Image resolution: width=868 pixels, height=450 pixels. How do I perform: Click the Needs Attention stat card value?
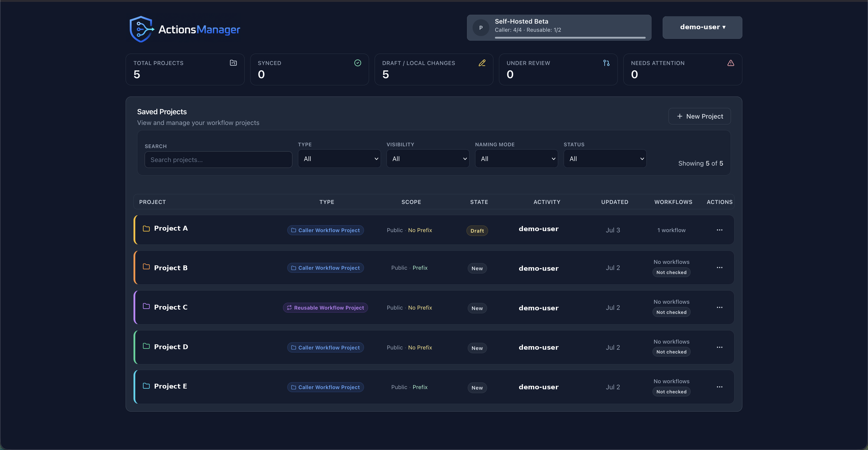tap(634, 74)
